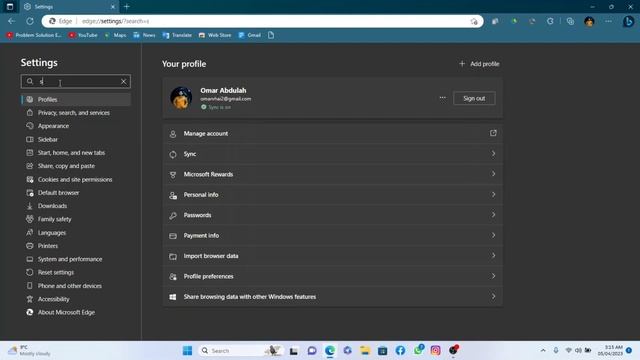640x360 pixels.
Task: Open the Profiles settings section
Action: [76, 100]
